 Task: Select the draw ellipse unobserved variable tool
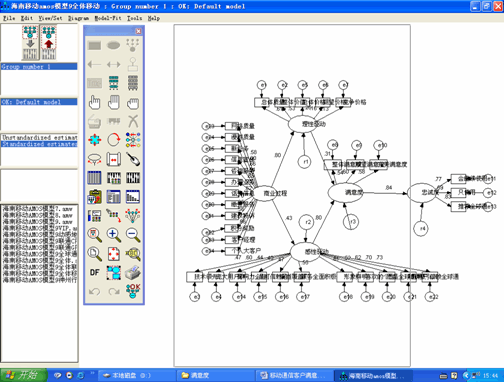click(114, 45)
